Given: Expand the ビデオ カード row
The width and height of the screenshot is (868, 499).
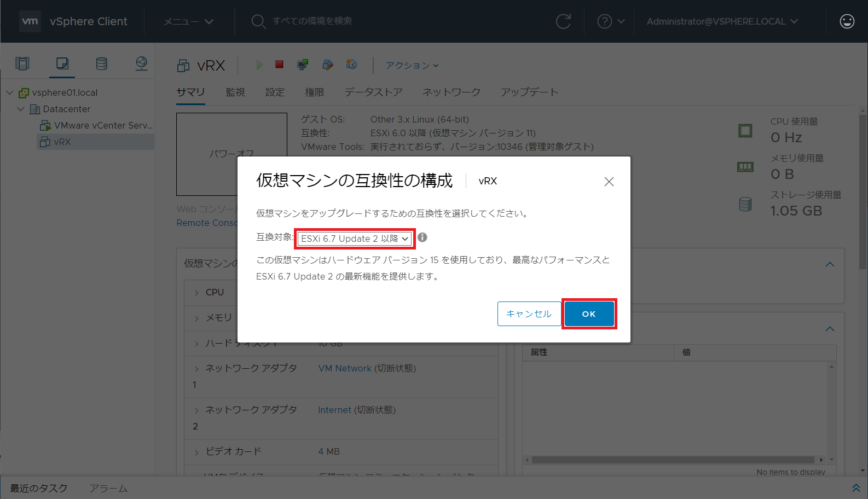Looking at the screenshot, I should point(196,452).
